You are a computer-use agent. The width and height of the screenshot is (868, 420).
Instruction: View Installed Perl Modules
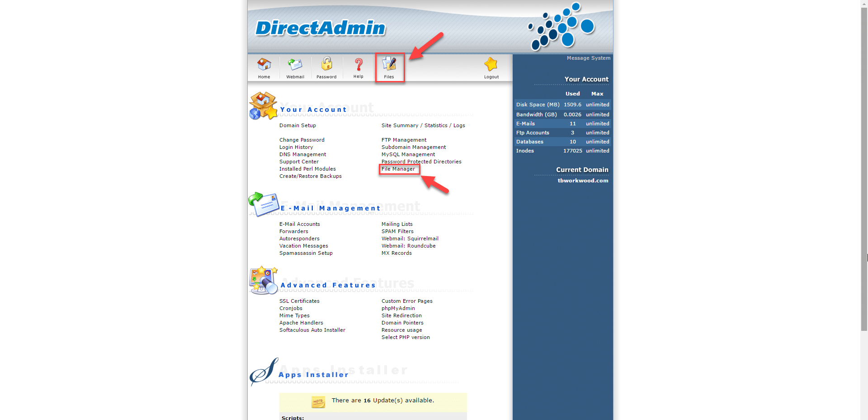[x=307, y=169]
